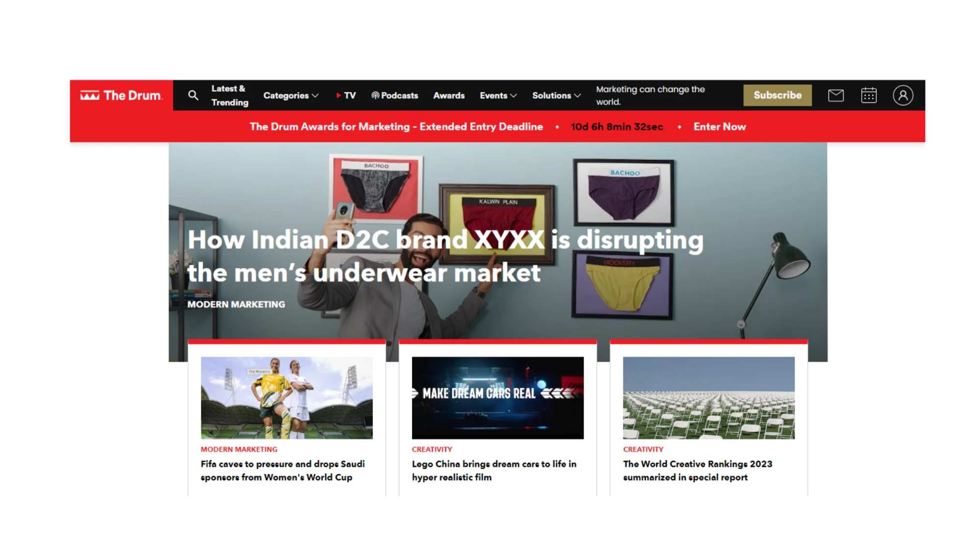Open World Creative Rankings 2023 article
This screenshot has width=980, height=551.
(697, 470)
